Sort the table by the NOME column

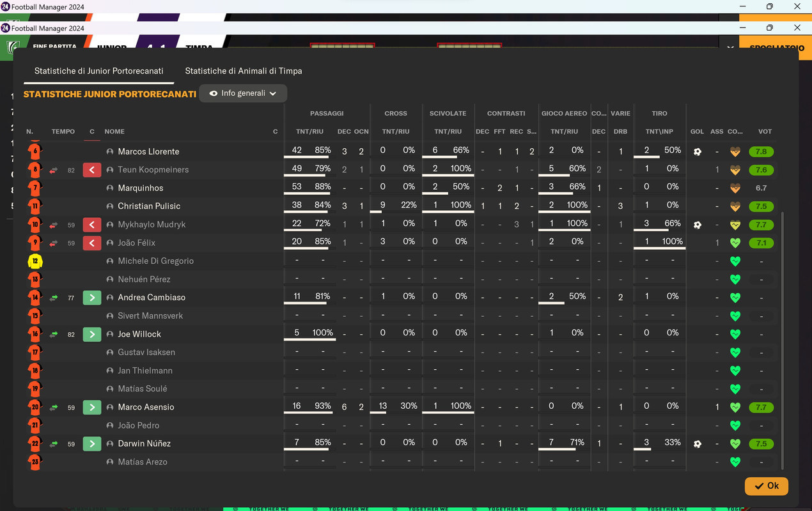point(114,132)
